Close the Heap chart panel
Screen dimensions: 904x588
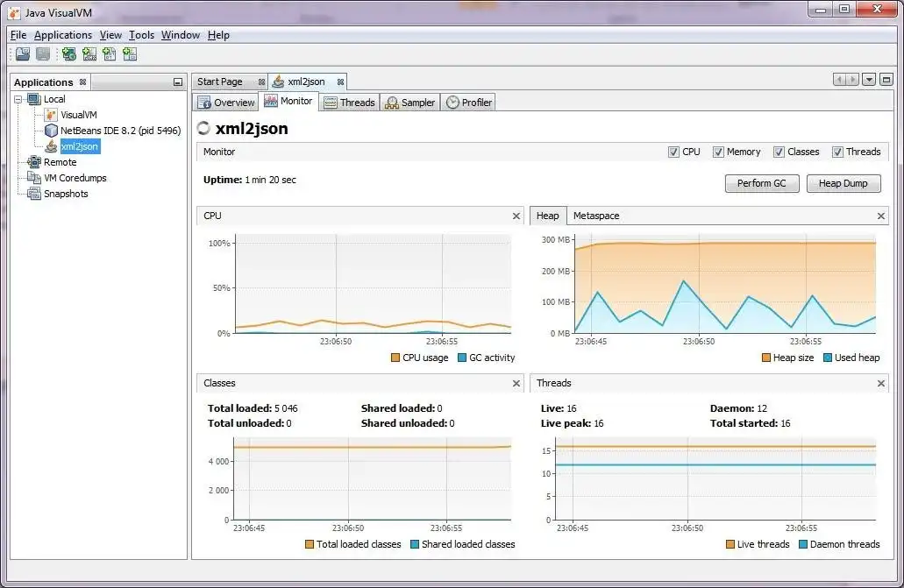click(x=881, y=216)
